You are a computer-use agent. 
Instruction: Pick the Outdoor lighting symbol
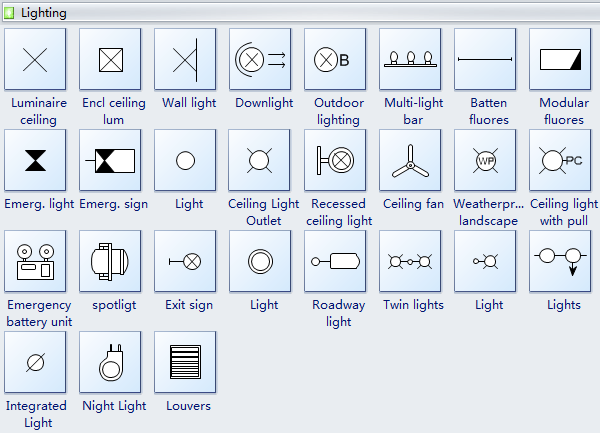click(x=335, y=59)
